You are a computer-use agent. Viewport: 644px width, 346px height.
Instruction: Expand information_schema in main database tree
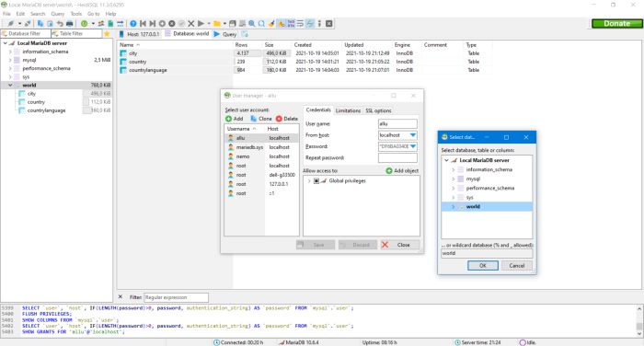(x=10, y=52)
